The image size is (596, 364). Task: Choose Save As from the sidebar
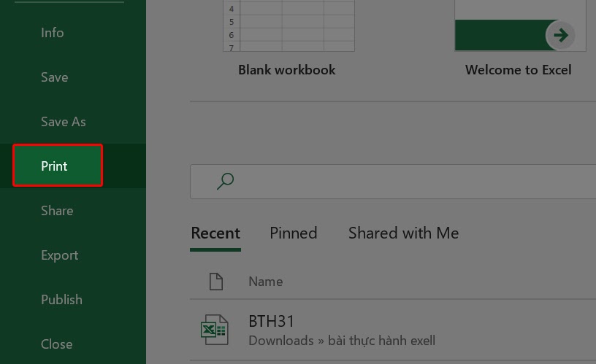pyautogui.click(x=63, y=122)
